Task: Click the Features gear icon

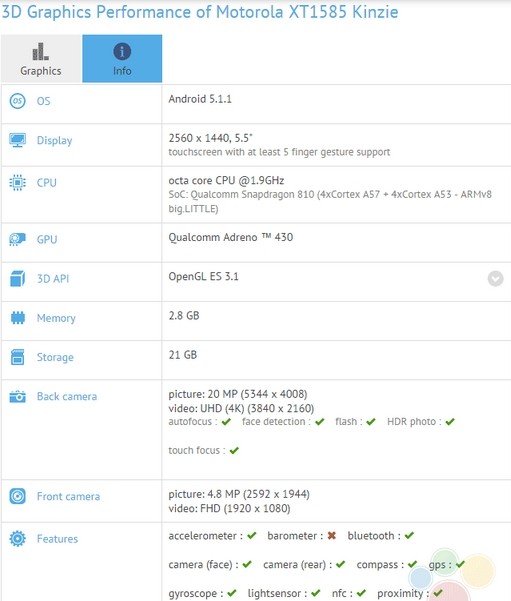Action: click(x=18, y=539)
